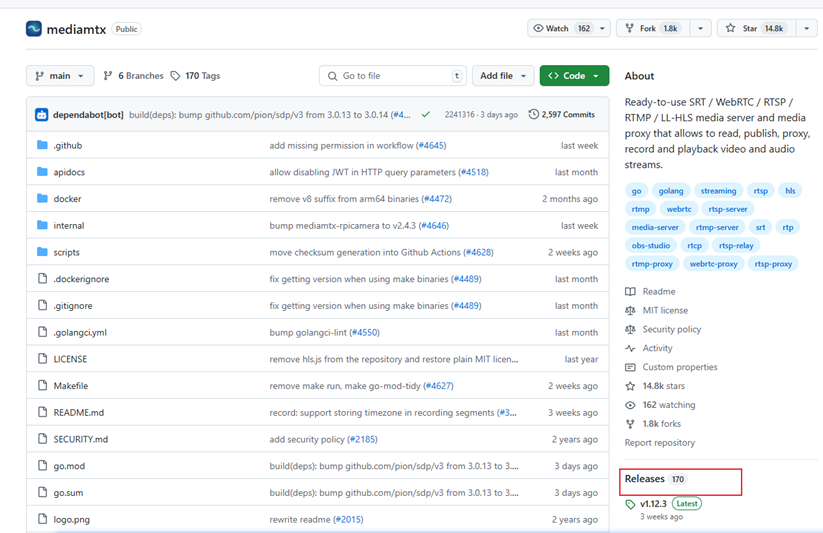Open pull request #4645 link

point(430,145)
